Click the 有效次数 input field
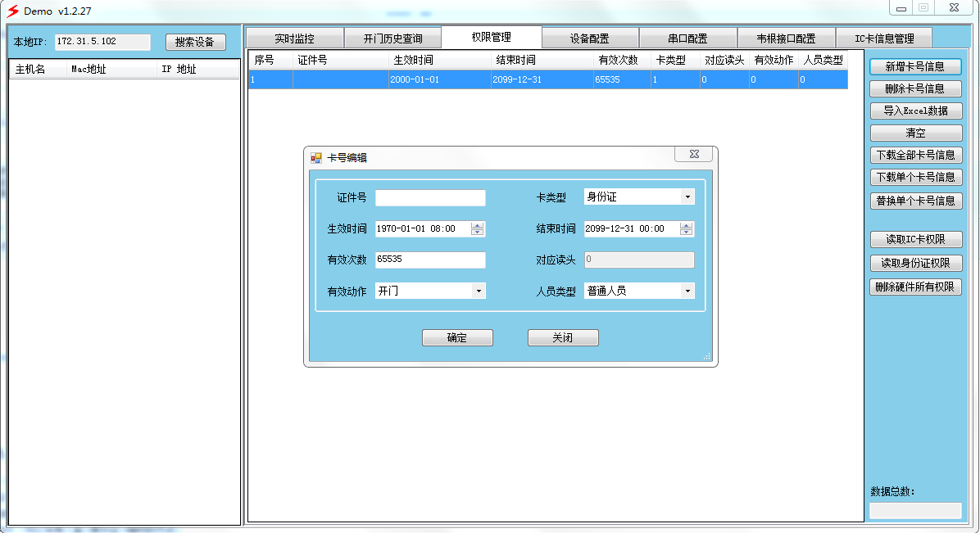 pos(430,260)
